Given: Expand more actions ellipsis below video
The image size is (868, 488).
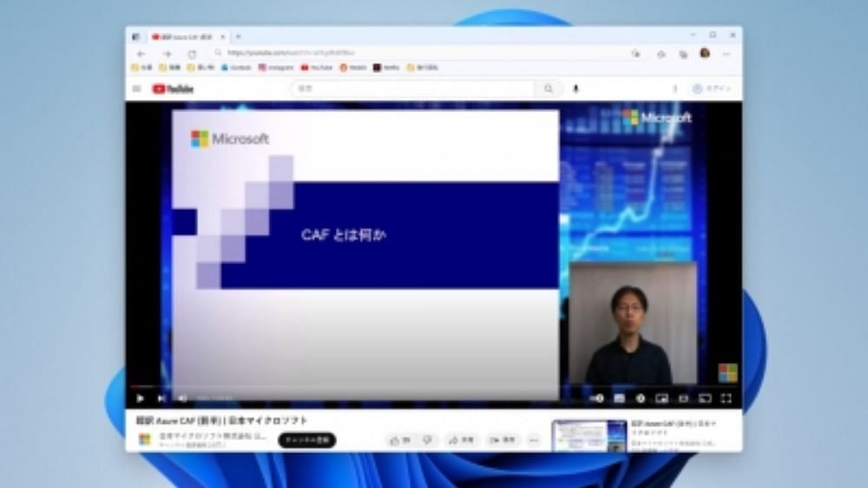Looking at the screenshot, I should pos(534,440).
